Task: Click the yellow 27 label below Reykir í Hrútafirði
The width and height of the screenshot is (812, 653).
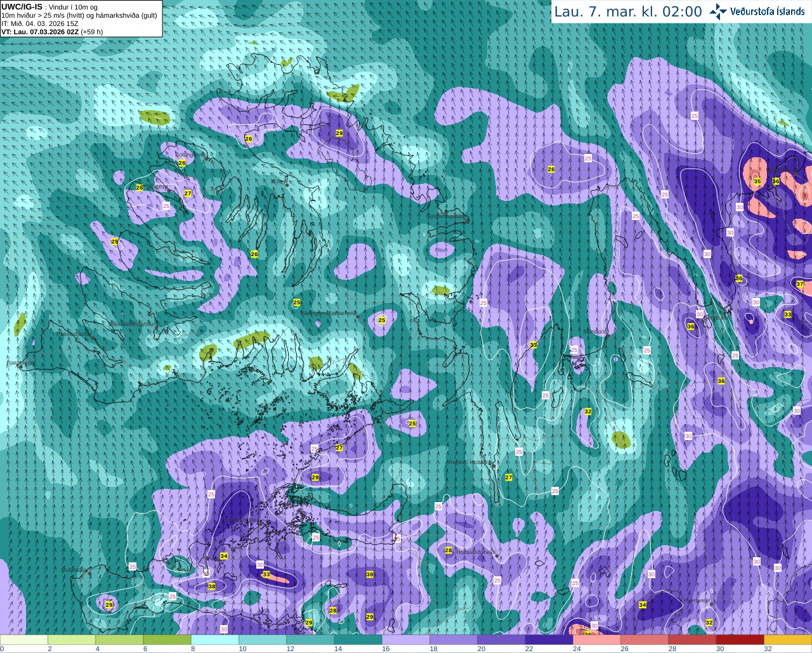Action: (x=509, y=477)
